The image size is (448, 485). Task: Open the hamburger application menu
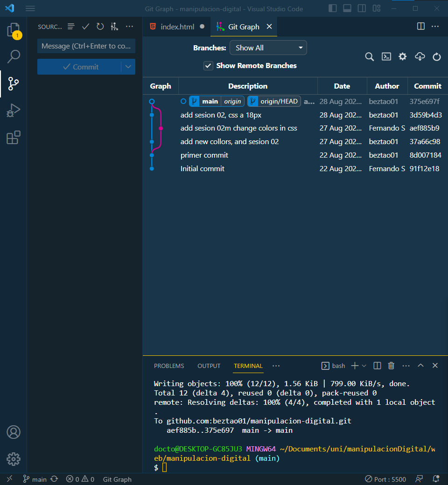pos(30,8)
